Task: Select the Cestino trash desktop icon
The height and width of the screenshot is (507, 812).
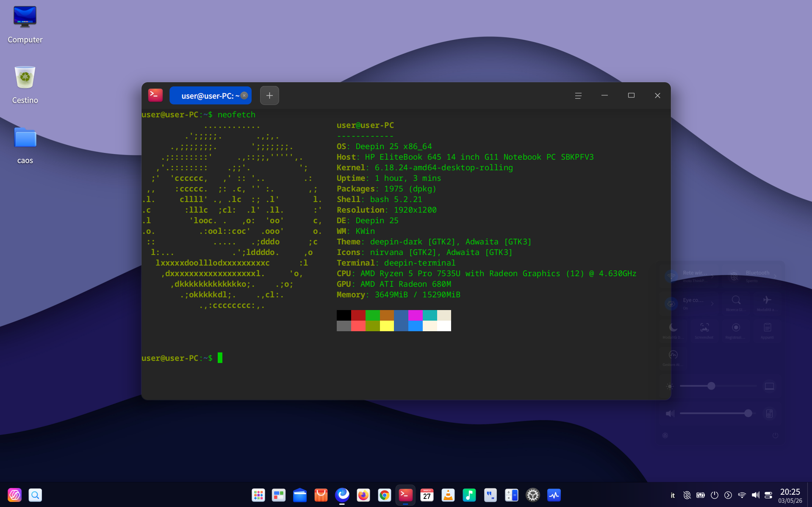Action: (25, 85)
